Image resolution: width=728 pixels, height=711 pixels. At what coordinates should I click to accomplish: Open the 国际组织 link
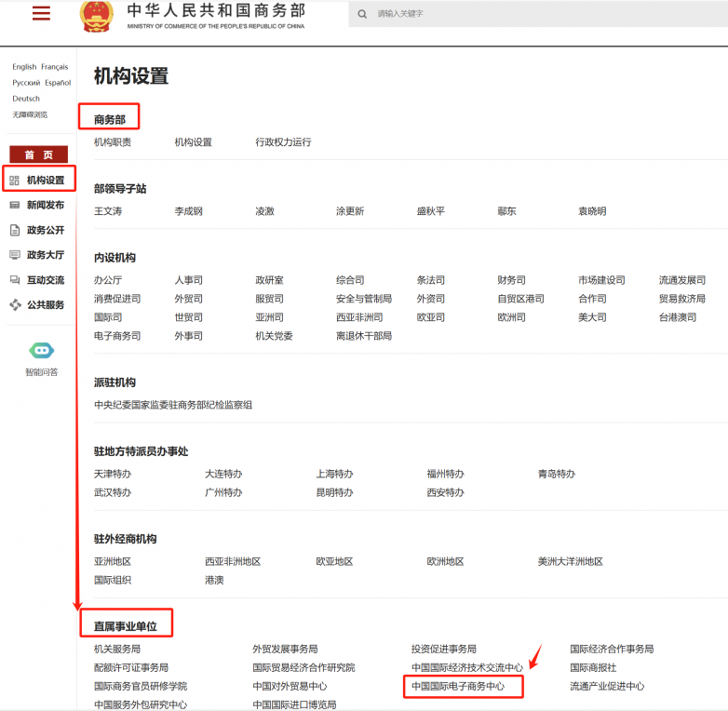[x=113, y=580]
